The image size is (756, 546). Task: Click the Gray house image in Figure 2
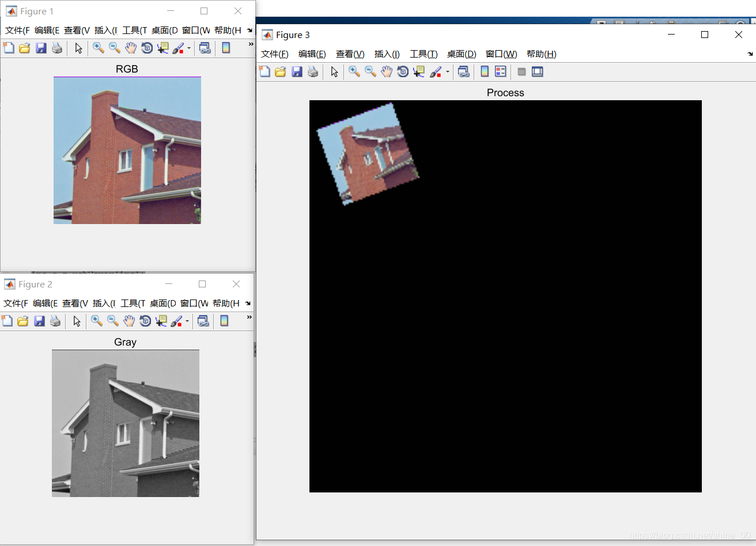coord(126,423)
